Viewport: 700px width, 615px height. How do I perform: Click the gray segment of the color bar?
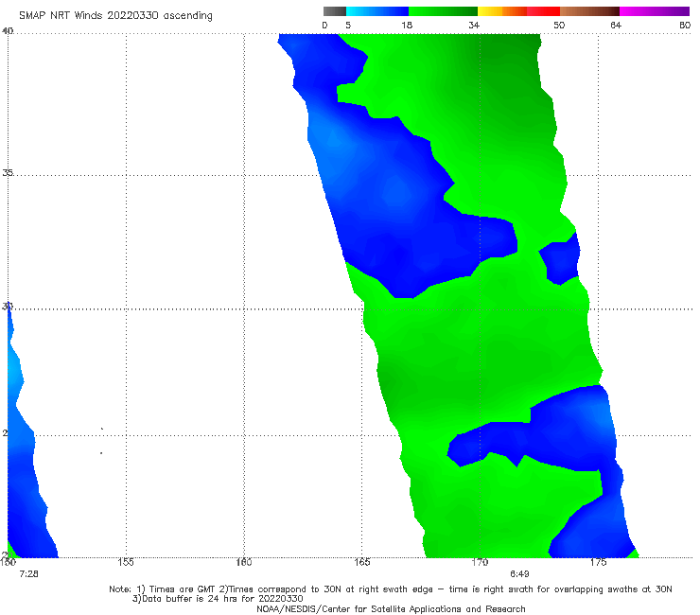click(335, 11)
